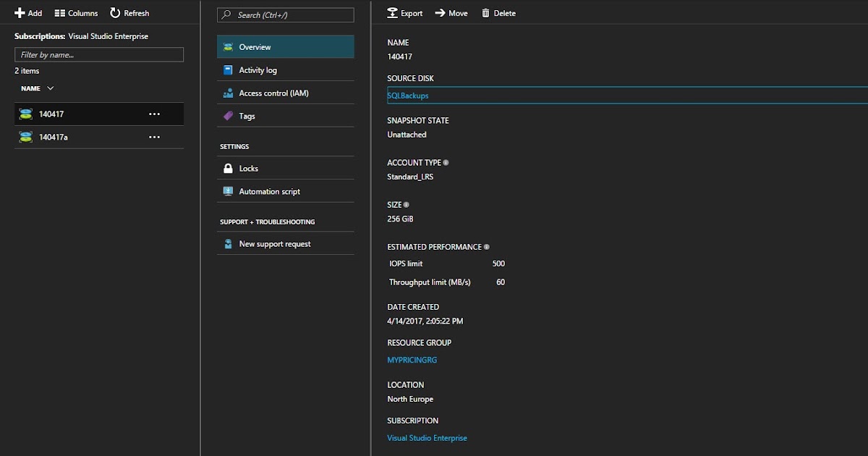Add a new snapshot
868x456 pixels.
pos(27,12)
